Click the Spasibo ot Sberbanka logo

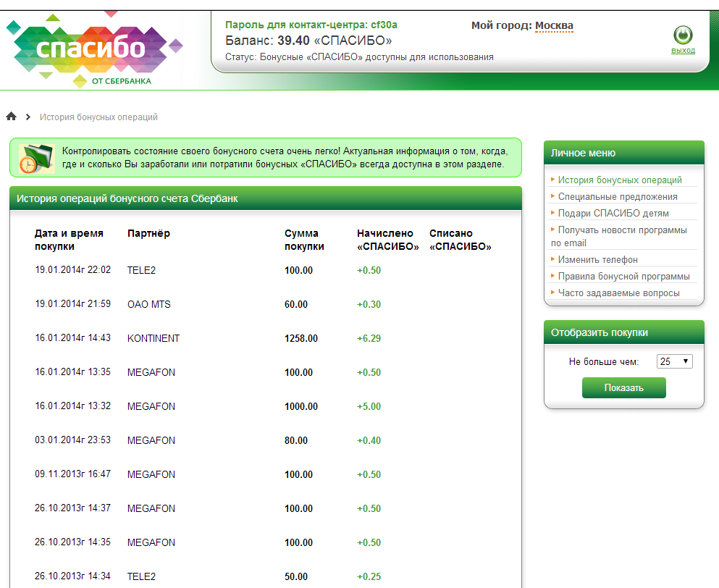click(x=94, y=51)
